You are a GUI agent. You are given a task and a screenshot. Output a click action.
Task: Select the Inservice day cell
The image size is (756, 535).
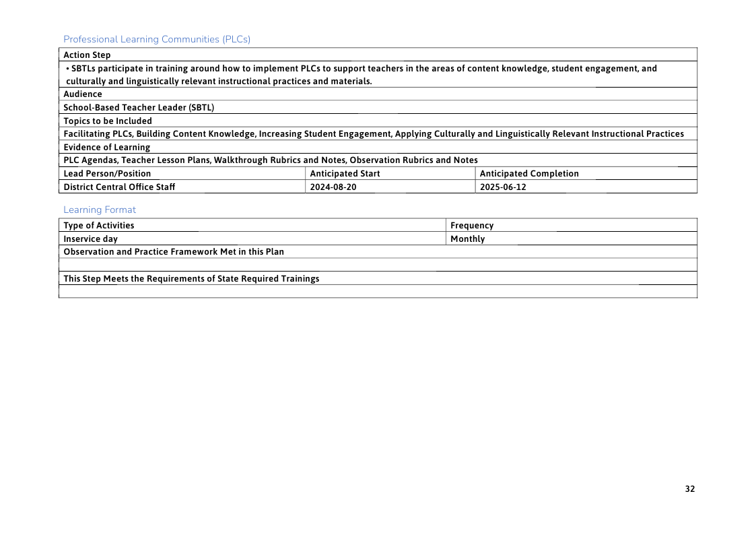coord(252,239)
